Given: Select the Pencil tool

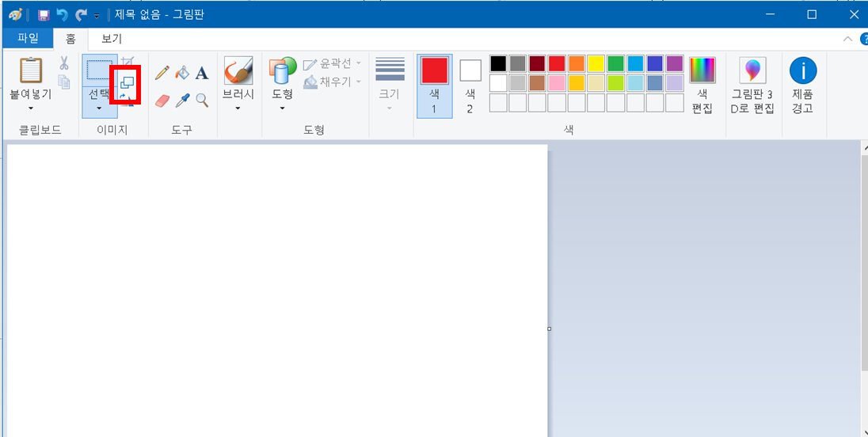Looking at the screenshot, I should tap(162, 73).
